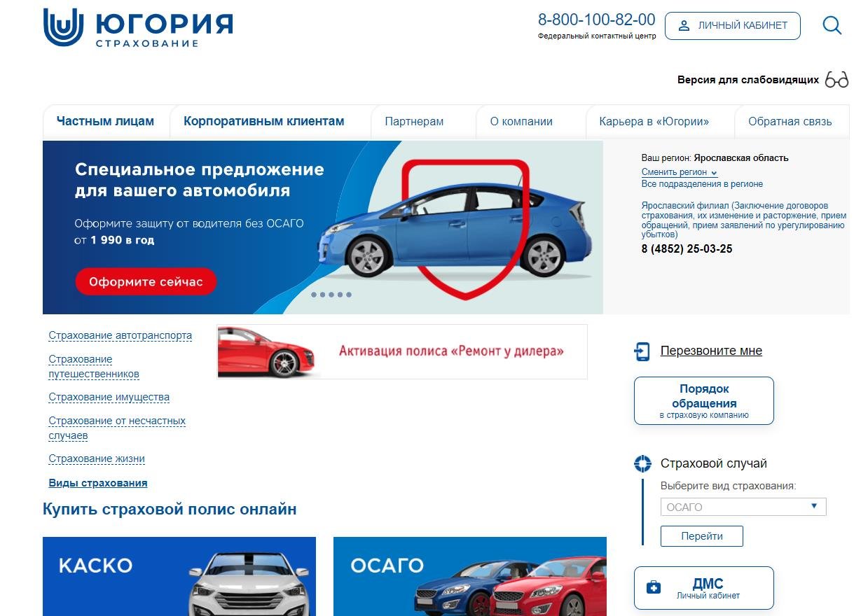Expand the Сменить регион selector

[x=679, y=172]
